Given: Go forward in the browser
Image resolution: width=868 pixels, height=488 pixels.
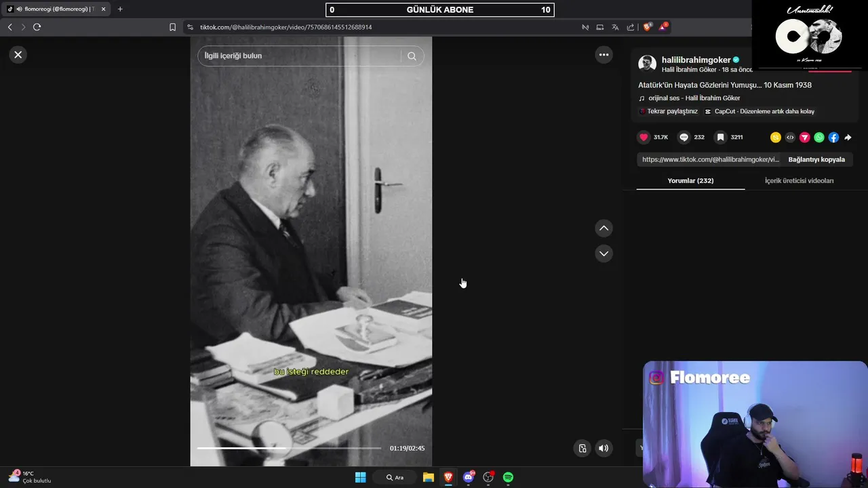Looking at the screenshot, I should click(x=23, y=27).
